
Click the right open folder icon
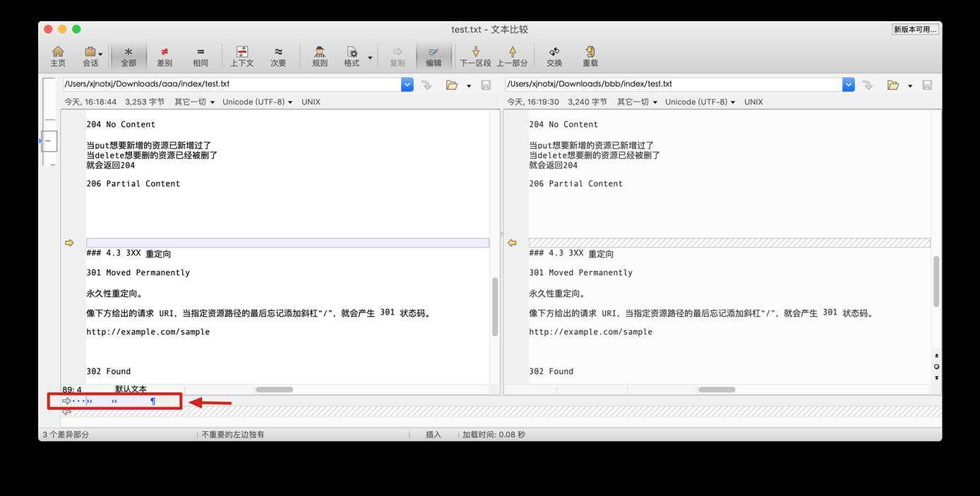pyautogui.click(x=893, y=85)
